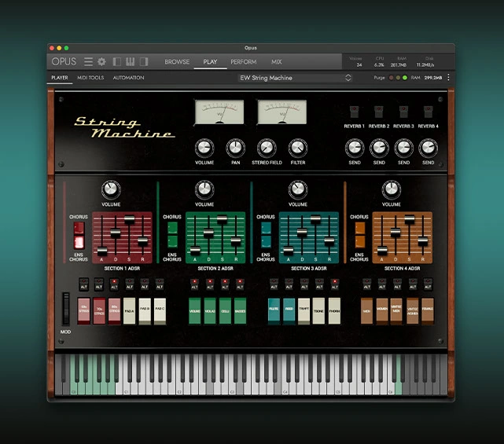This screenshot has width=504, height=444.
Task: Open the three-dot options menu beside RAM
Action: tap(448, 78)
